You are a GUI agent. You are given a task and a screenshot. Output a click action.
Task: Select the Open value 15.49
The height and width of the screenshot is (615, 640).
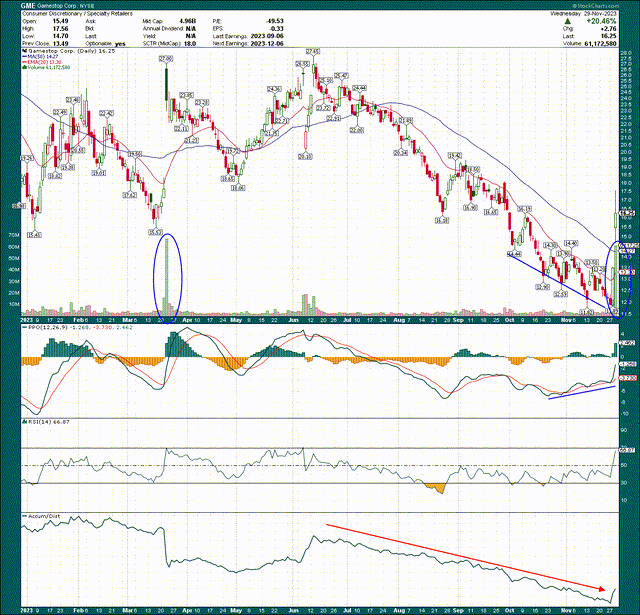(x=61, y=21)
